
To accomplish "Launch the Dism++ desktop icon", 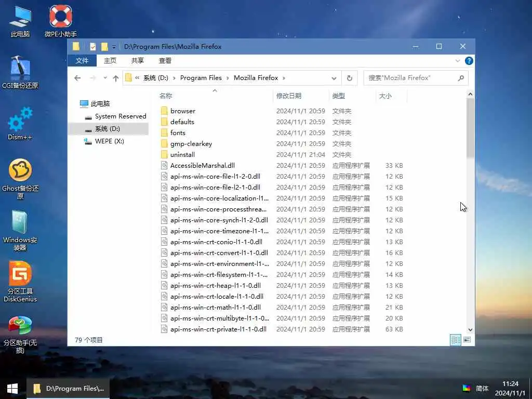I will 20,124.
